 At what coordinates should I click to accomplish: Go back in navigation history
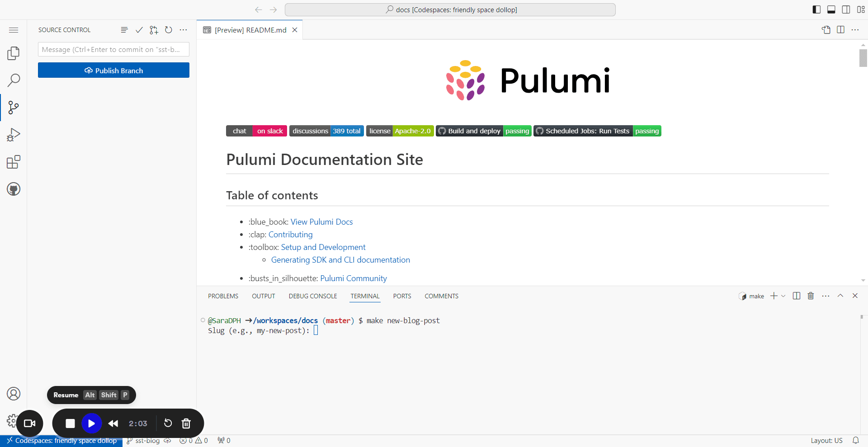click(x=259, y=9)
